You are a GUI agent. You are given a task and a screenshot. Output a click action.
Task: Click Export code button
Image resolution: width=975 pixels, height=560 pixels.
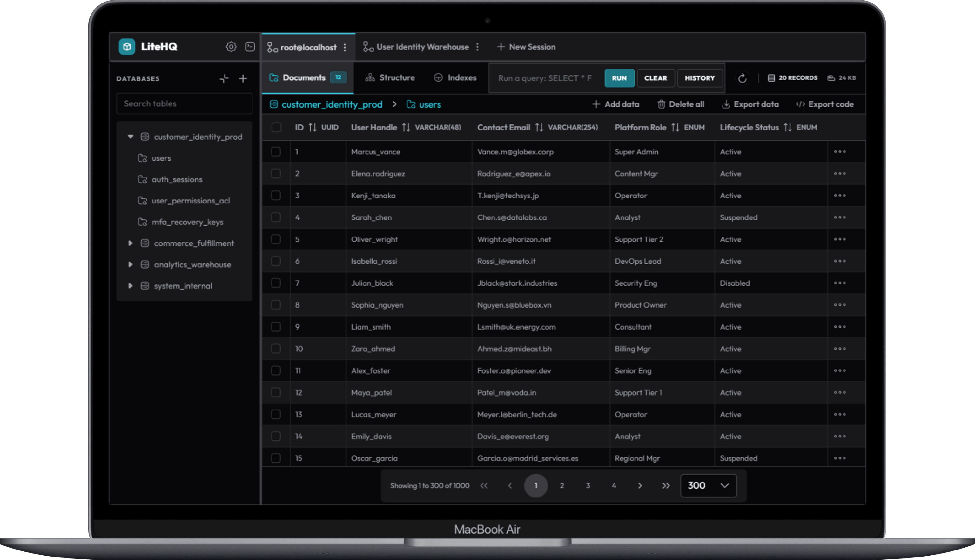(824, 104)
